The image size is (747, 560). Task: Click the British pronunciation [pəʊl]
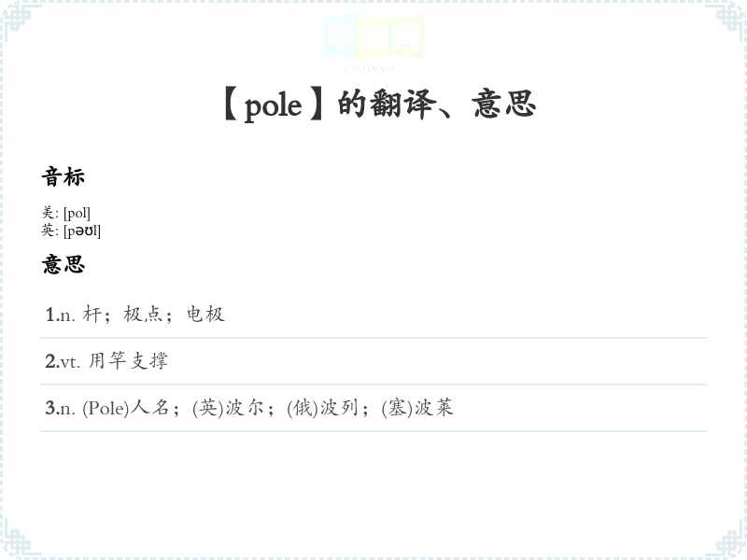[82, 231]
